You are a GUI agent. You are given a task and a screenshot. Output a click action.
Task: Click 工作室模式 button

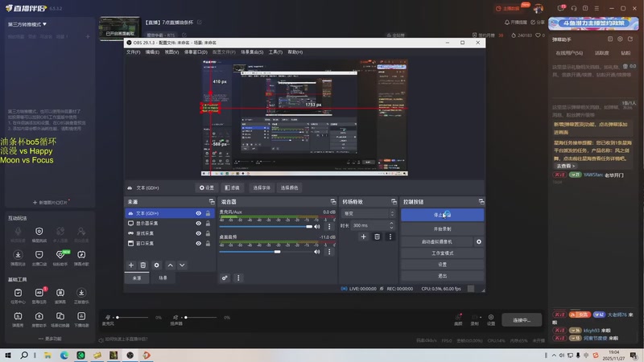442,253
